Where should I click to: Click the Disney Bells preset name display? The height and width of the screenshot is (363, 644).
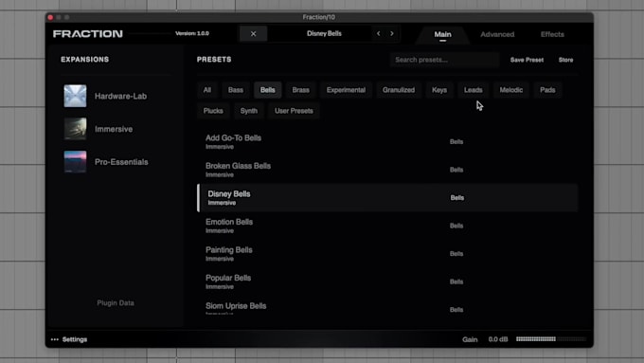pyautogui.click(x=324, y=34)
